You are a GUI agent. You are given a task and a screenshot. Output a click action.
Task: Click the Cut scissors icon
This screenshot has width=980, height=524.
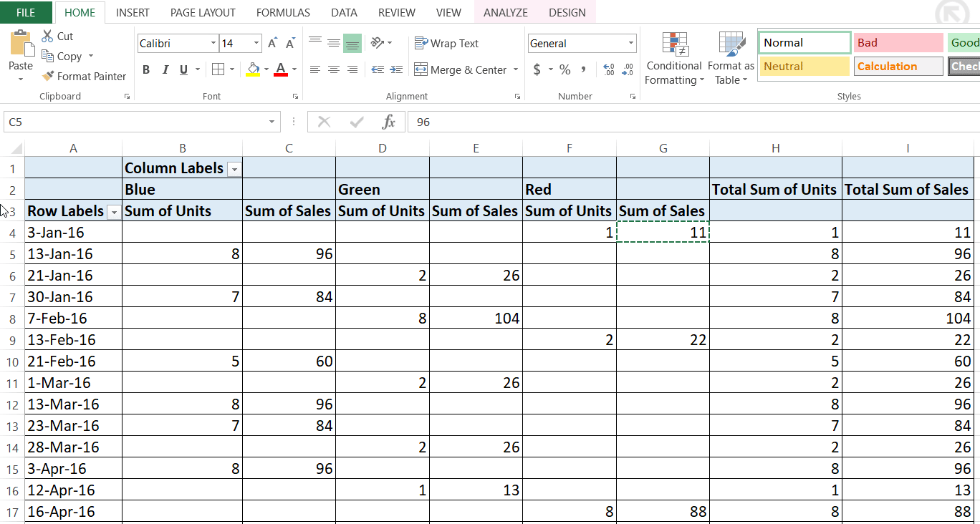click(x=47, y=36)
